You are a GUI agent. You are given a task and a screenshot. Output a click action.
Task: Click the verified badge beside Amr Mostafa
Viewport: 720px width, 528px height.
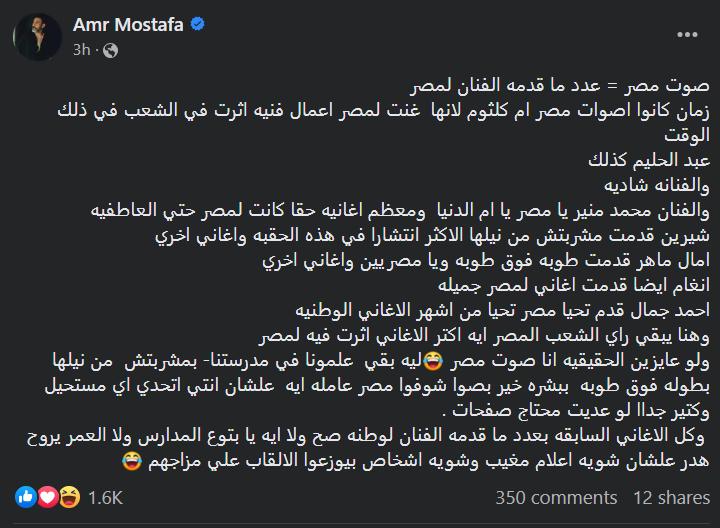tap(198, 24)
